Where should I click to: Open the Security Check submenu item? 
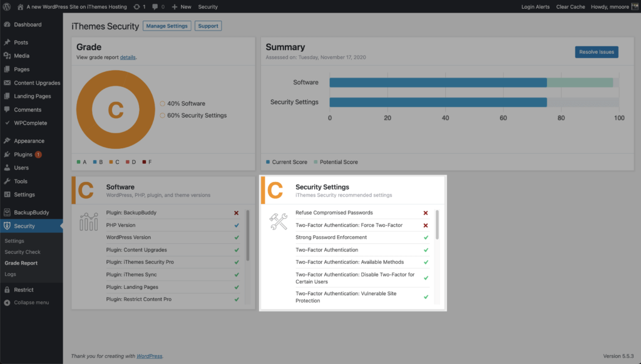point(23,252)
